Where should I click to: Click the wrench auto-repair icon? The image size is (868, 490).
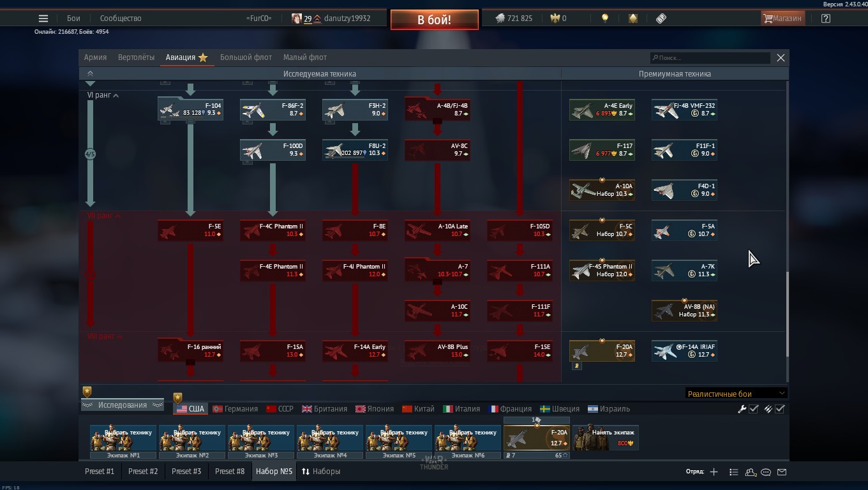click(x=742, y=409)
